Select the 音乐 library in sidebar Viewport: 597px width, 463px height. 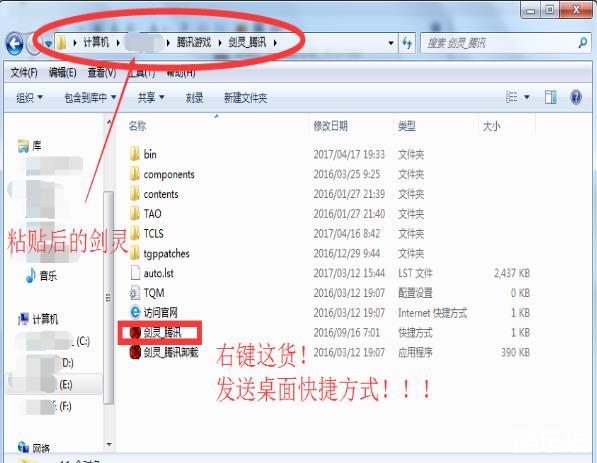pyautogui.click(x=42, y=275)
